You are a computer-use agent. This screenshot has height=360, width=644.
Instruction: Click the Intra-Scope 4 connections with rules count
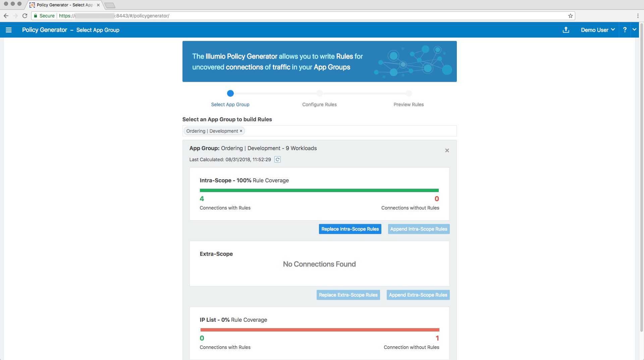point(202,199)
